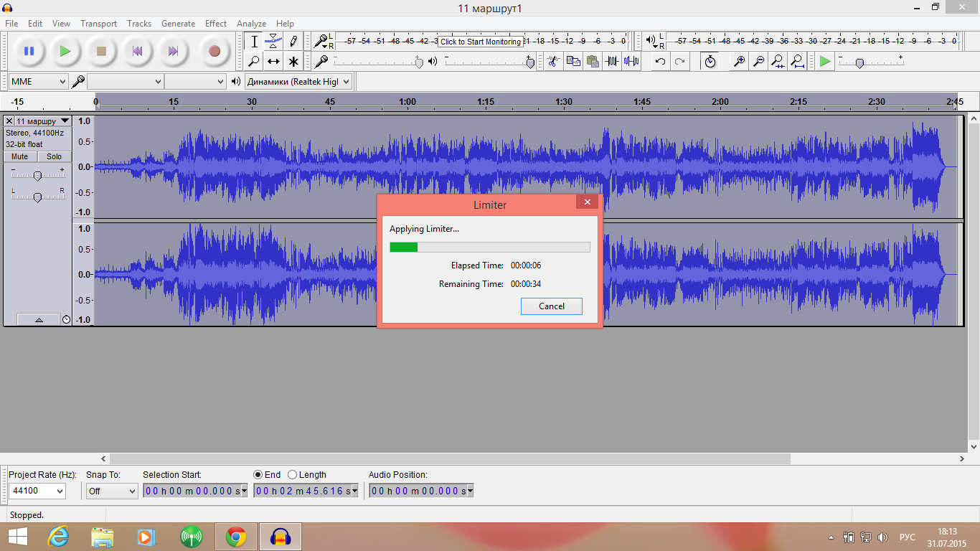This screenshot has width=980, height=551.
Task: Select the Multi-Tool asterisk icon
Action: point(293,62)
